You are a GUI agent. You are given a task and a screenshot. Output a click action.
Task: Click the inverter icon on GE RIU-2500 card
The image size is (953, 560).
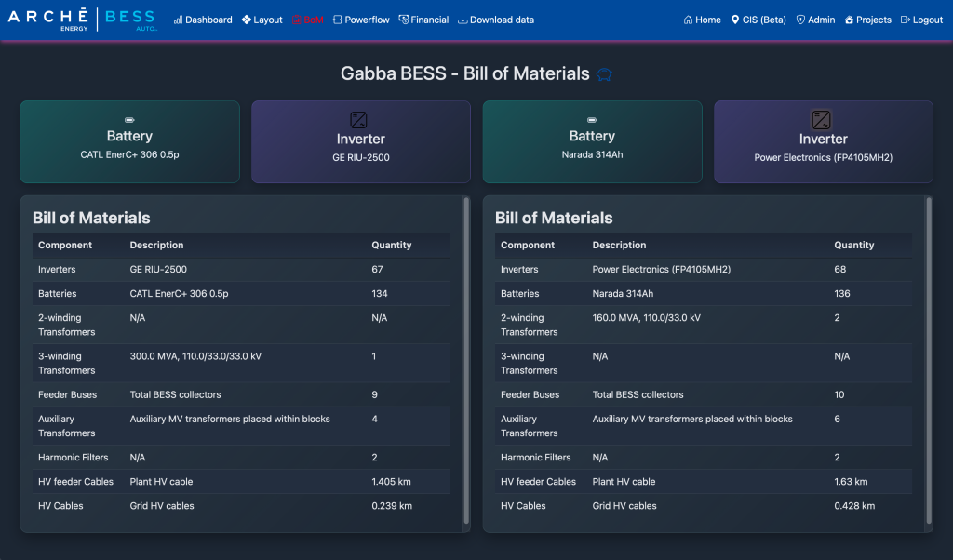pyautogui.click(x=358, y=119)
